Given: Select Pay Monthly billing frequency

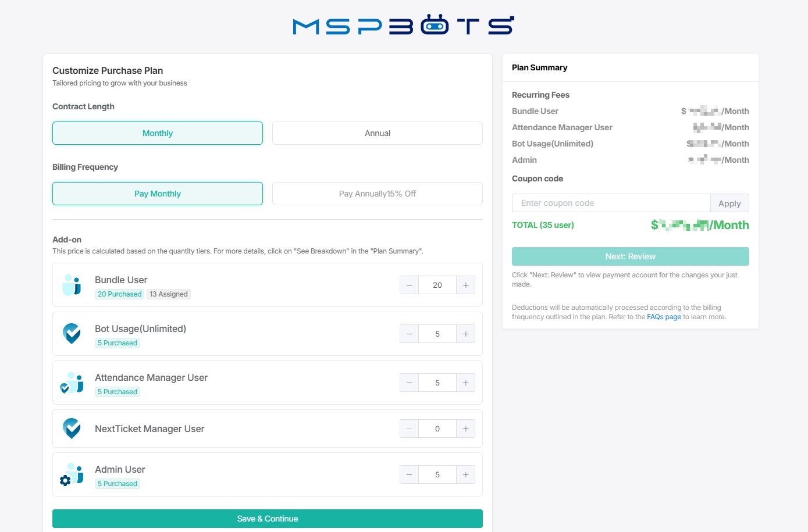Looking at the screenshot, I should pyautogui.click(x=157, y=193).
